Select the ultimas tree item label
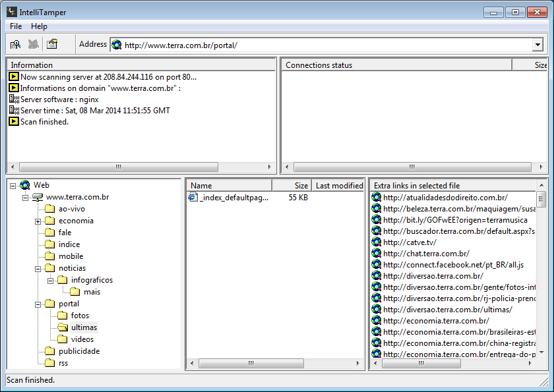Screen dimensions: 554x392 [84, 327]
